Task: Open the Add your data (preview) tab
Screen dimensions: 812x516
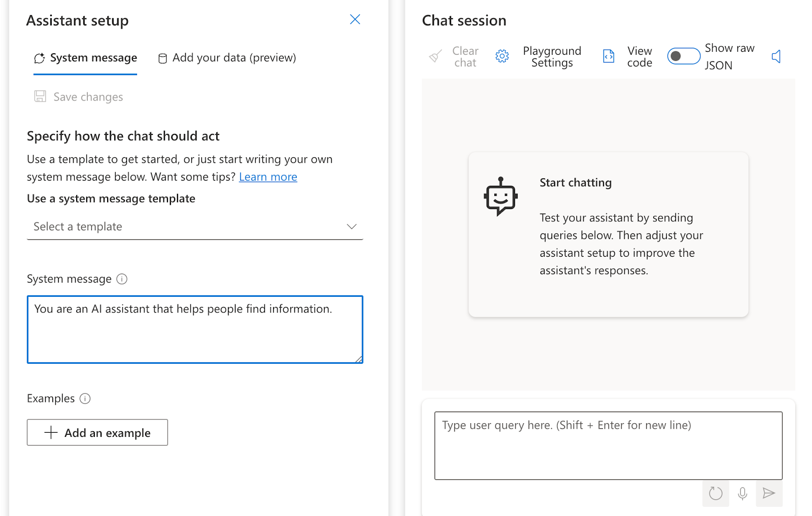Action: tap(226, 58)
